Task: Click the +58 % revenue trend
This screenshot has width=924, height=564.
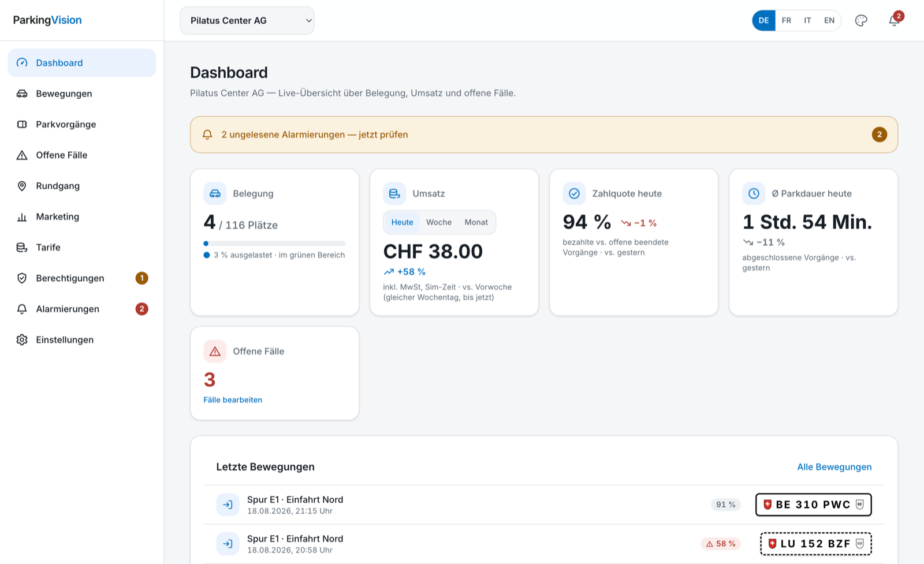Action: pos(405,272)
